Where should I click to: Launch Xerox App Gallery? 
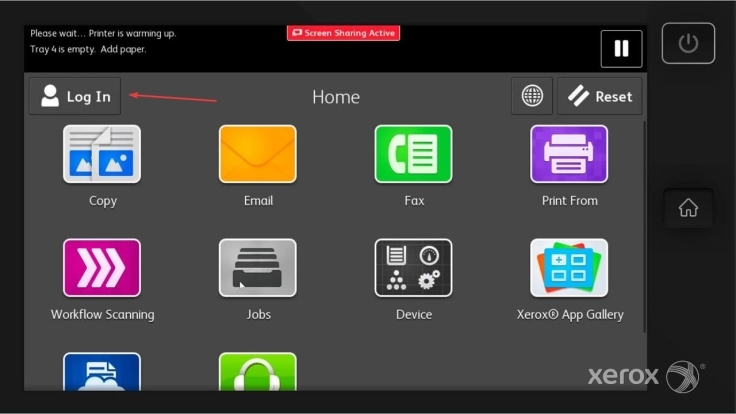point(569,268)
